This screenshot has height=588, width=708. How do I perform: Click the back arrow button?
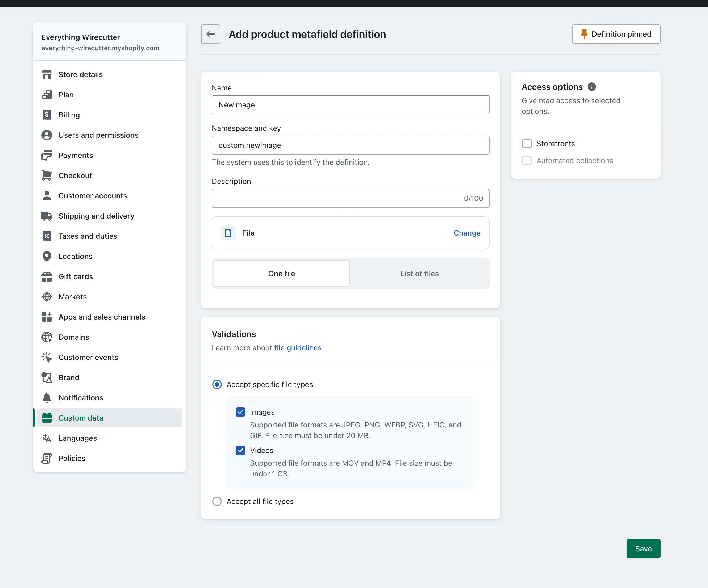[211, 34]
